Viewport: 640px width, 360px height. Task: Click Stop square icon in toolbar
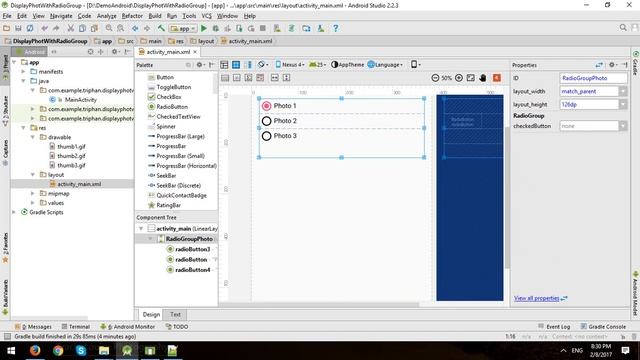[x=263, y=28]
